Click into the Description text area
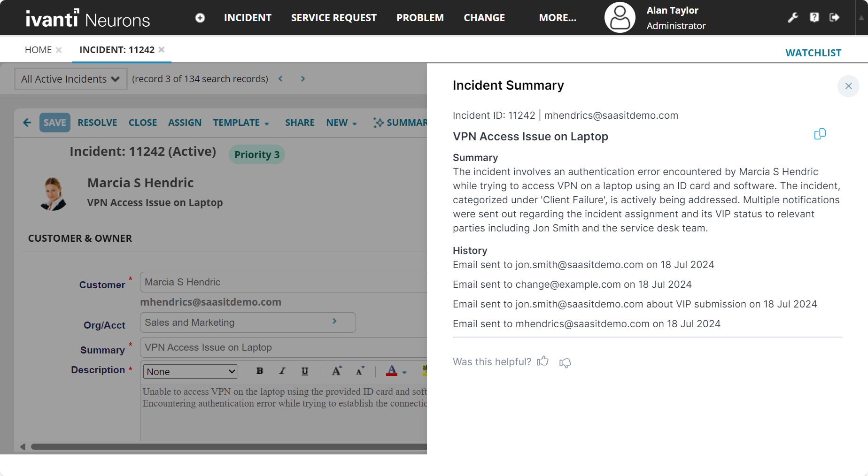 tap(285, 413)
